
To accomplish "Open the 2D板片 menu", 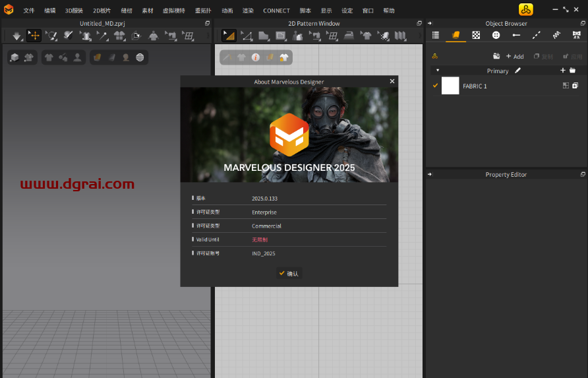I will point(102,11).
